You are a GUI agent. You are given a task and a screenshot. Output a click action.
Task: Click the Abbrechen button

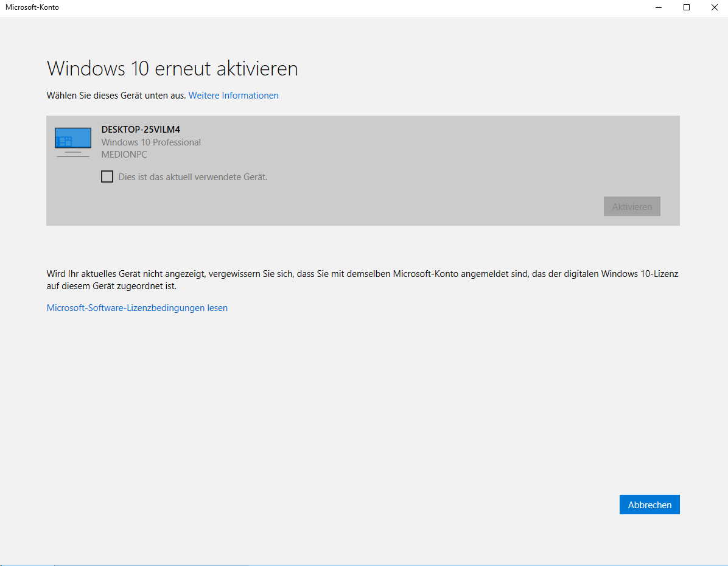649,505
